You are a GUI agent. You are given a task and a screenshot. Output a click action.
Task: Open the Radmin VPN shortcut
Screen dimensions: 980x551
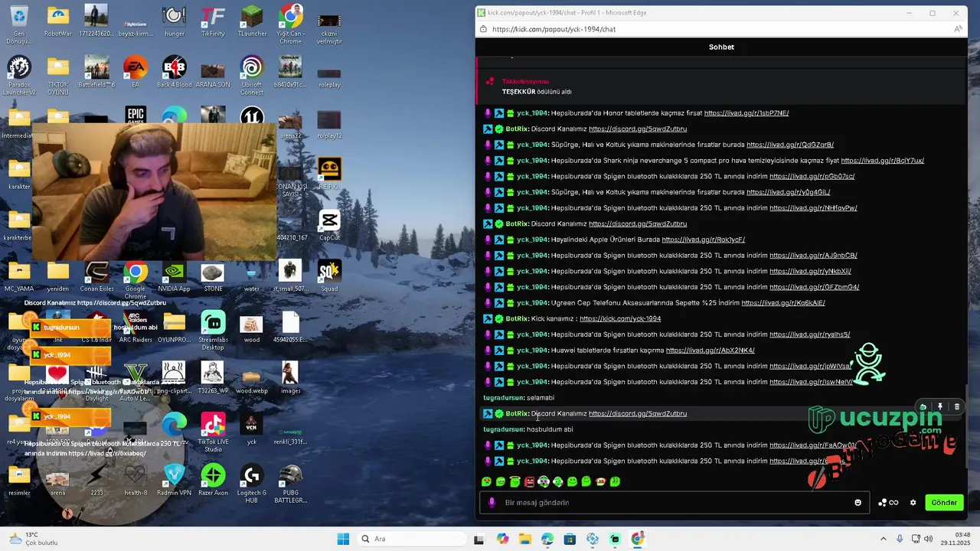pos(174,480)
